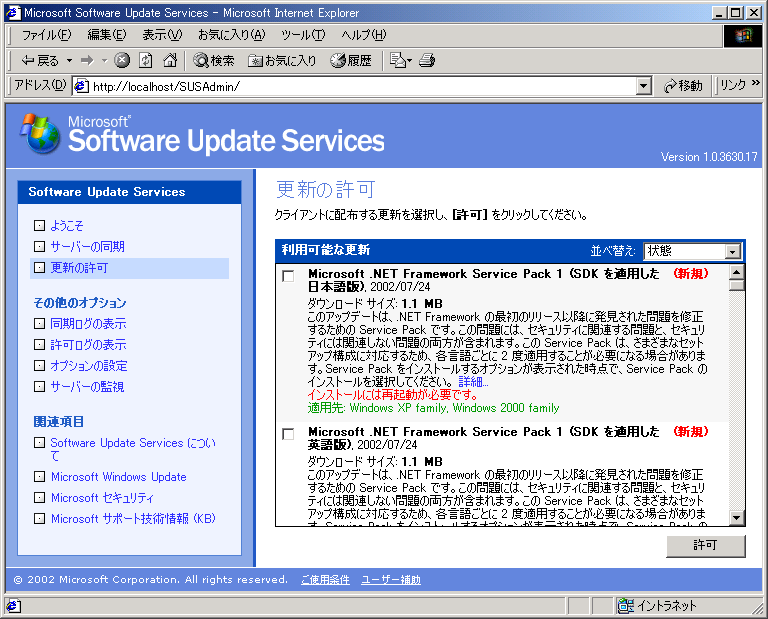
Task: Open the Microsoft Windows Update link
Action: [x=119, y=477]
